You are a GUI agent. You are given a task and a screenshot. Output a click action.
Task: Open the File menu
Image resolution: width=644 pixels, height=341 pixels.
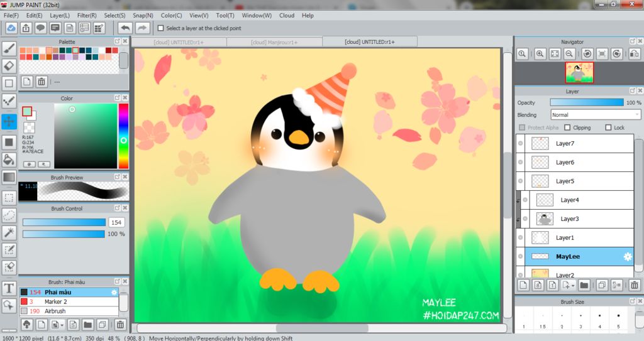(11, 15)
